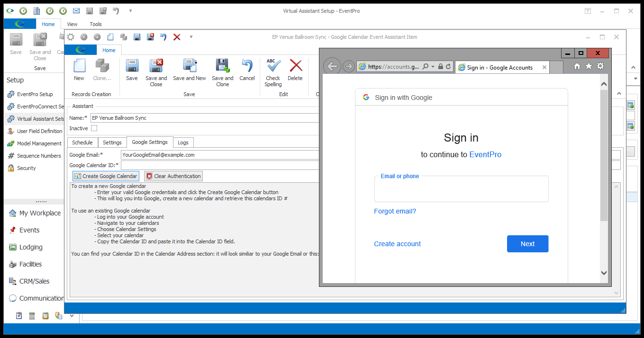Click the Create account link
Viewport: 644px width, 338px height.
[398, 244]
